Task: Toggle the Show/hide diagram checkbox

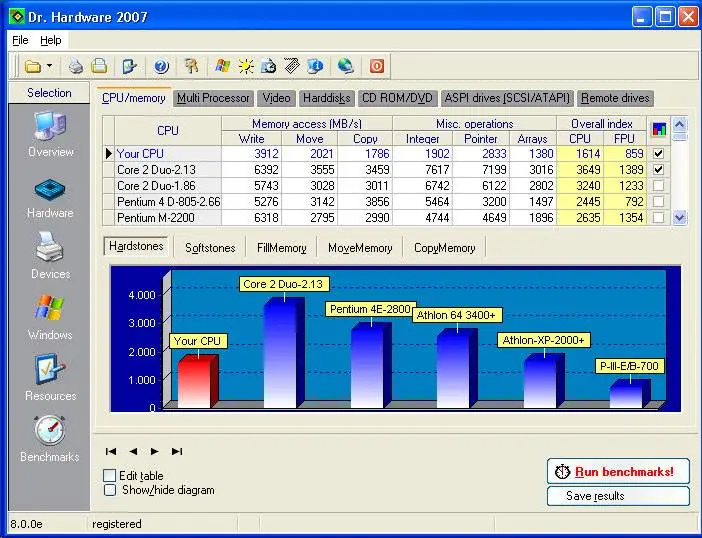Action: click(x=110, y=490)
